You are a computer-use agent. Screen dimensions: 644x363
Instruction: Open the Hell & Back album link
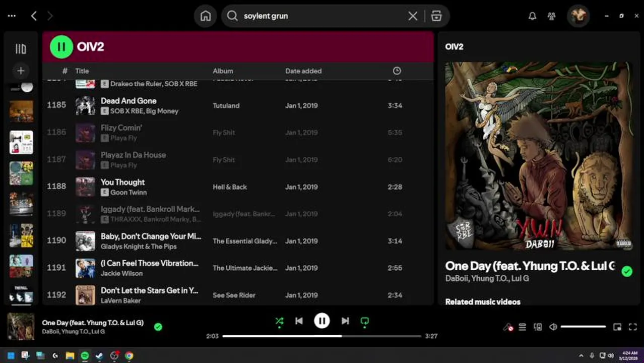pos(230,187)
